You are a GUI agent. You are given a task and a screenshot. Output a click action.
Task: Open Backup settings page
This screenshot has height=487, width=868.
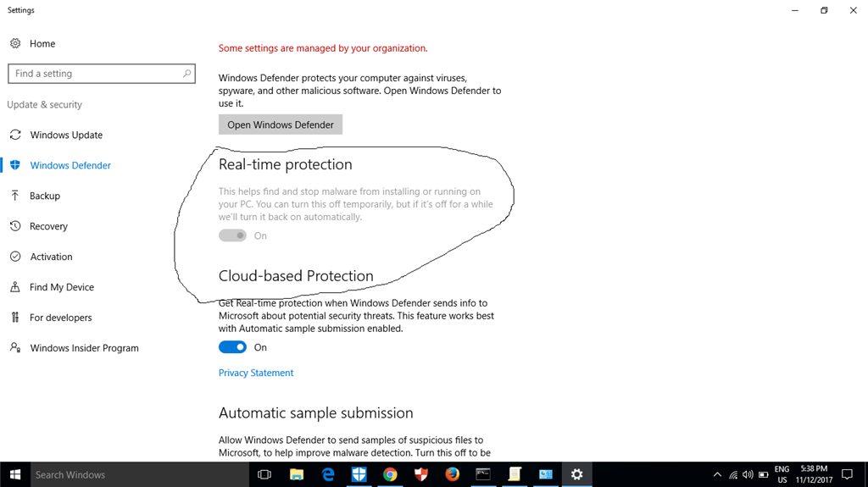click(45, 196)
